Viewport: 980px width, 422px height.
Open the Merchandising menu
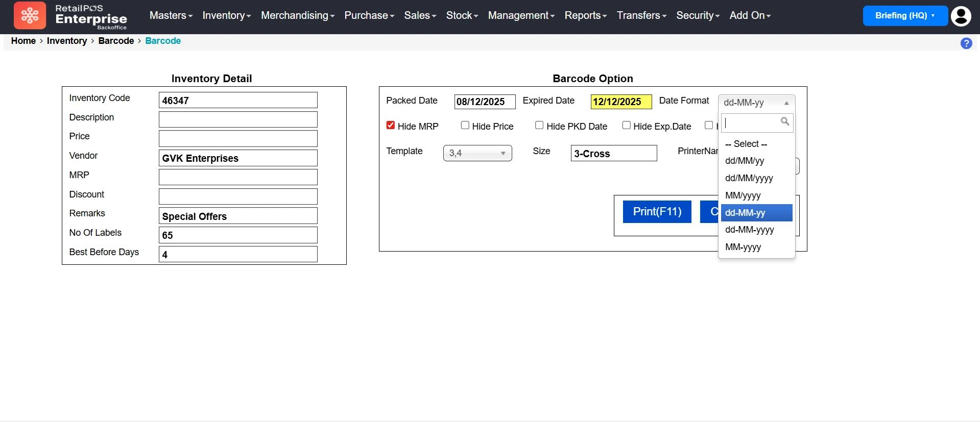pyautogui.click(x=297, y=15)
